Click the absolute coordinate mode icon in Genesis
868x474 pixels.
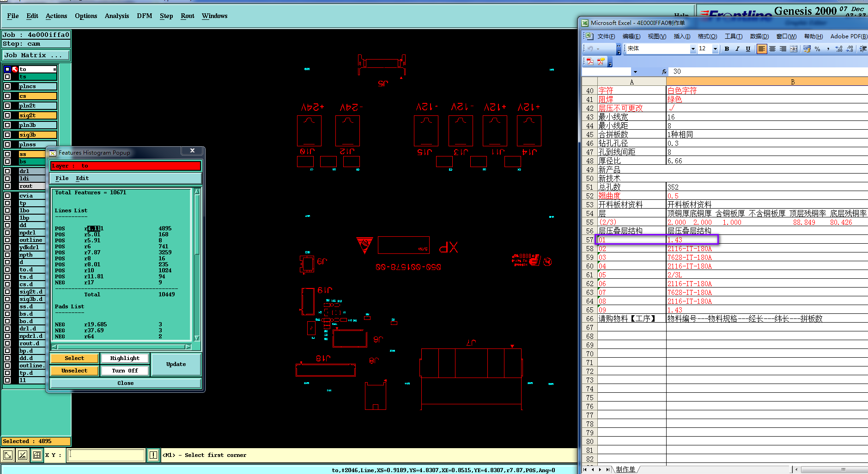[7, 456]
